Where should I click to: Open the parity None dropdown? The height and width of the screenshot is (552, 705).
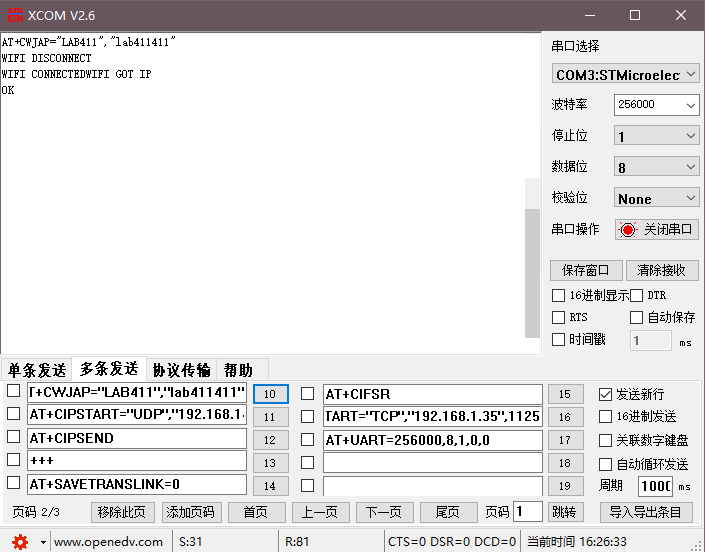(656, 198)
